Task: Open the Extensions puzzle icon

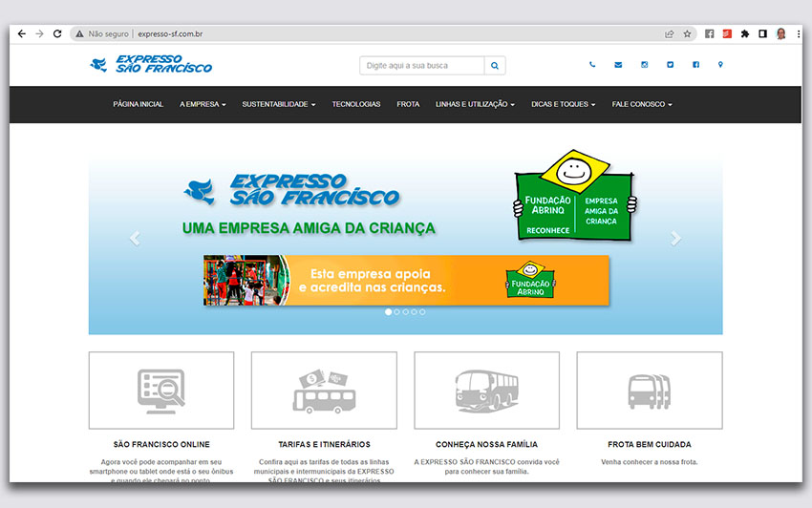Action: [745, 33]
